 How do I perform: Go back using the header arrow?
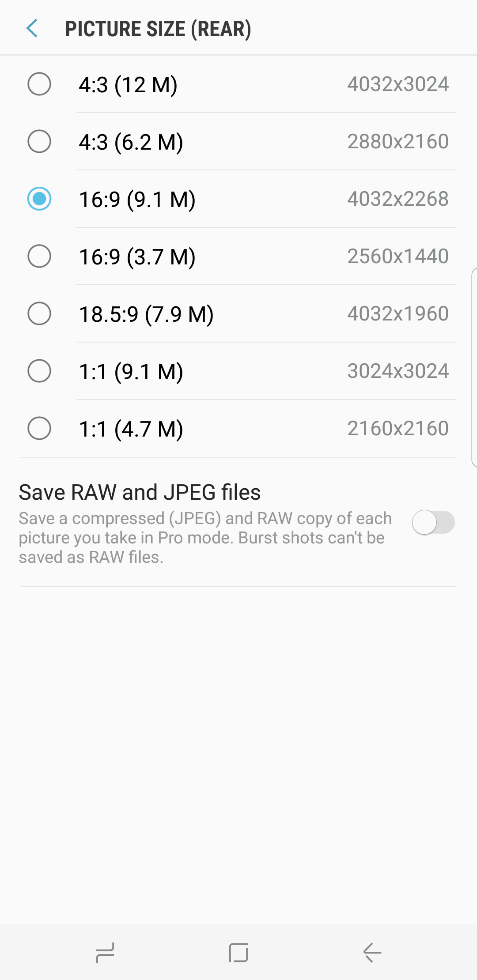[32, 29]
